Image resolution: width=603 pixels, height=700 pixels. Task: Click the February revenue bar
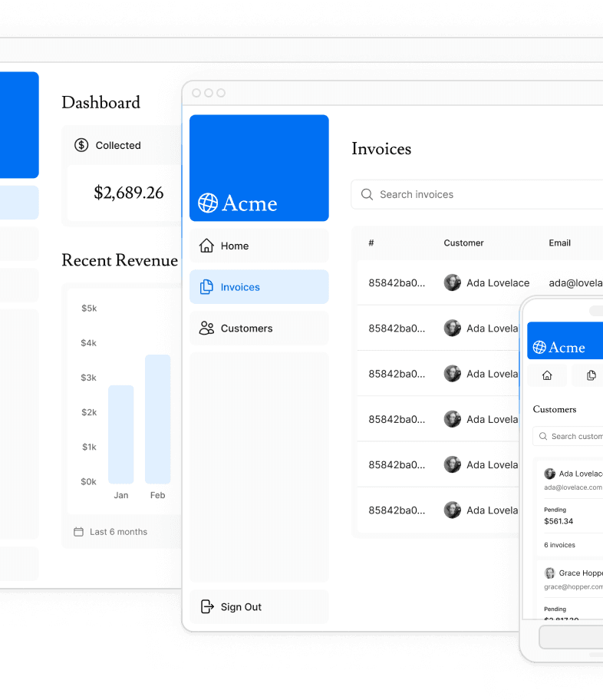157,419
